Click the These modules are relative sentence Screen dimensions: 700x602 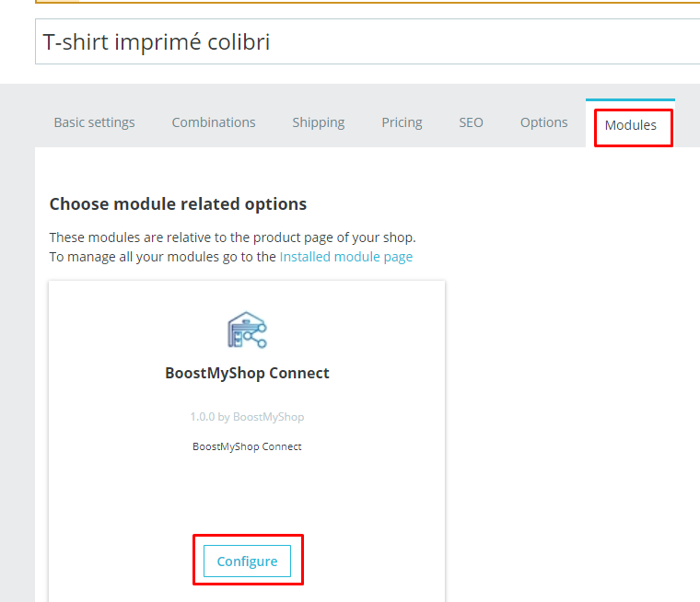coord(232,237)
